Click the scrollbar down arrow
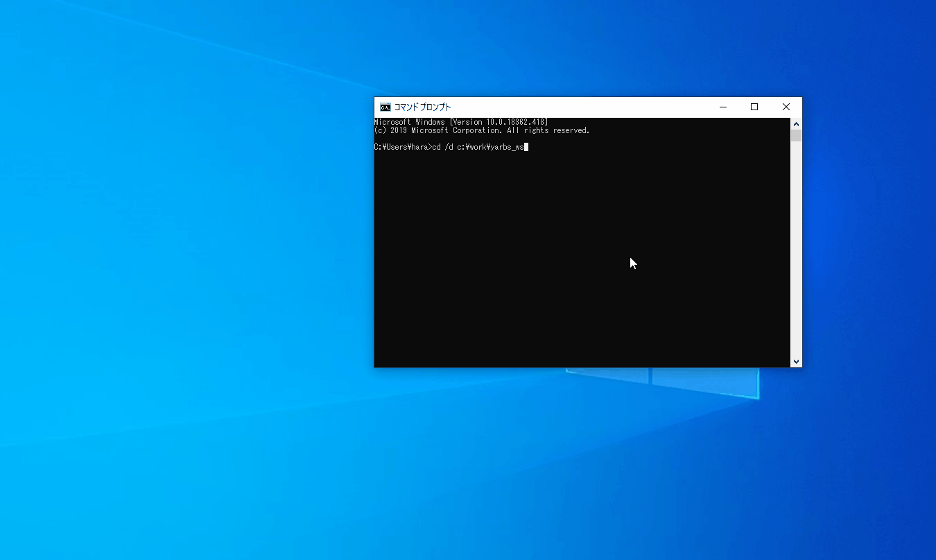936x560 pixels. pyautogui.click(x=796, y=361)
